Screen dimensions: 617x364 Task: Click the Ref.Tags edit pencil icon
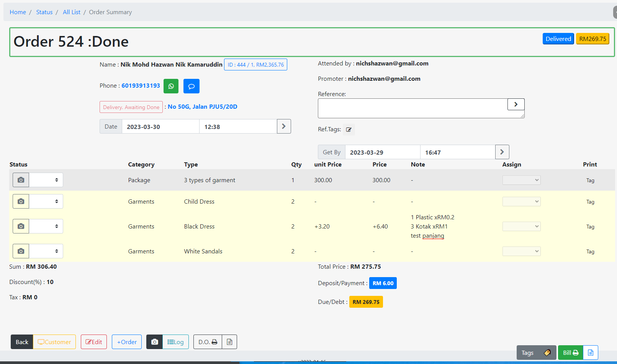(x=349, y=130)
